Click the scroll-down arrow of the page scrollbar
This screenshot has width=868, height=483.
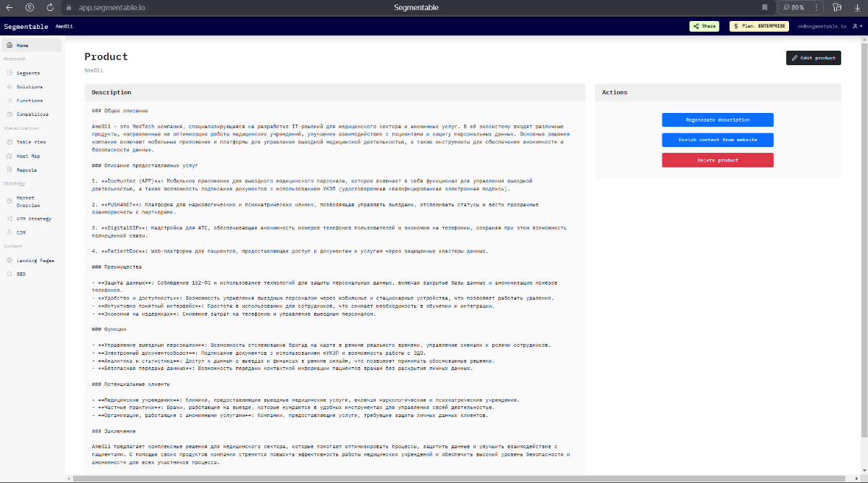(x=864, y=472)
